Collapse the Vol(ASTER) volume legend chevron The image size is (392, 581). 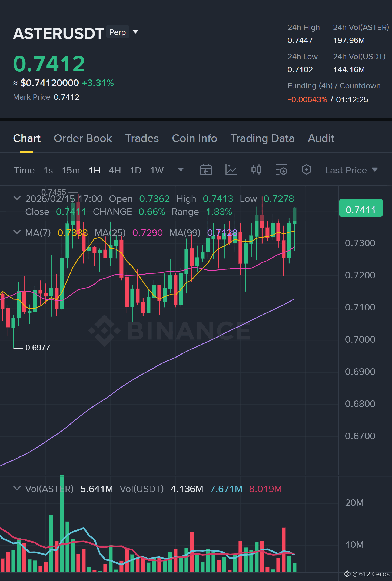(x=17, y=488)
